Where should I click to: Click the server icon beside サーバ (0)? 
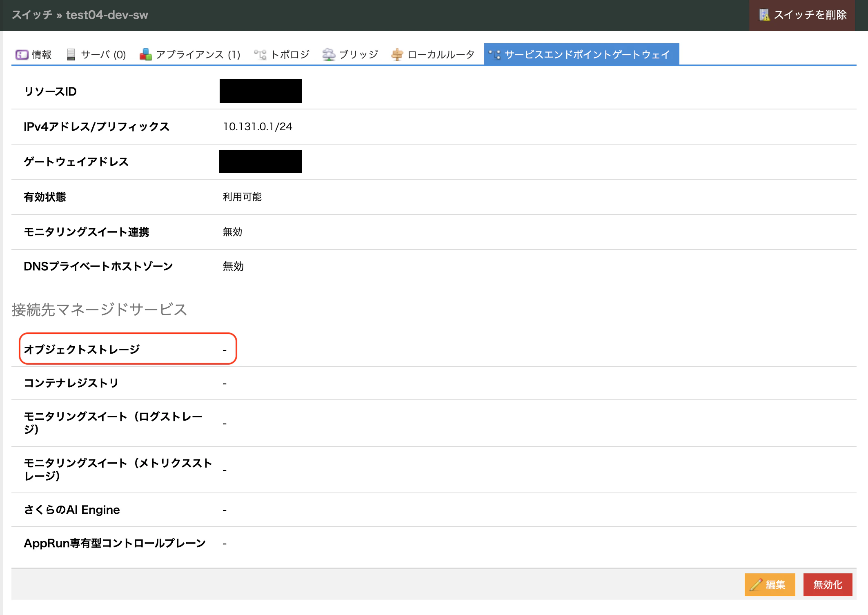[x=71, y=55]
